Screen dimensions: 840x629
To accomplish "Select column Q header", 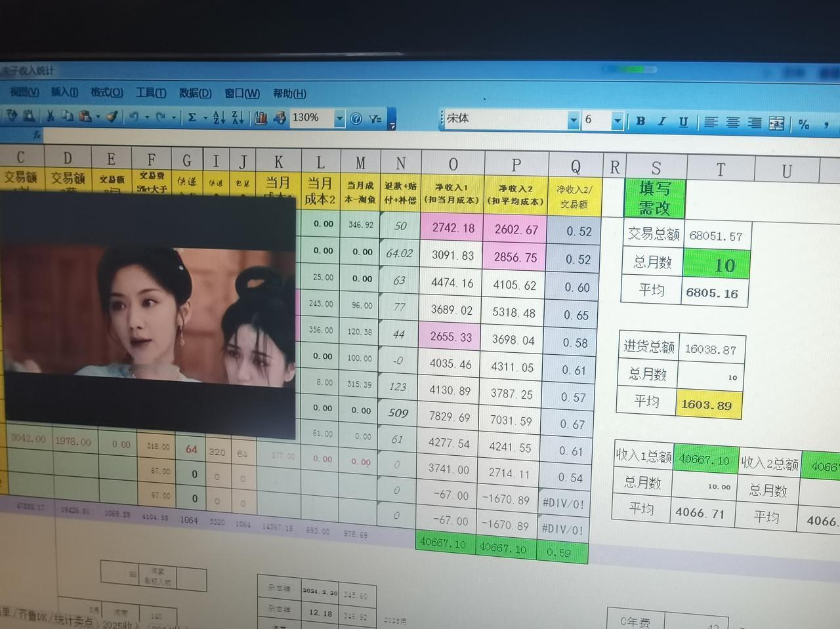I will 575,166.
